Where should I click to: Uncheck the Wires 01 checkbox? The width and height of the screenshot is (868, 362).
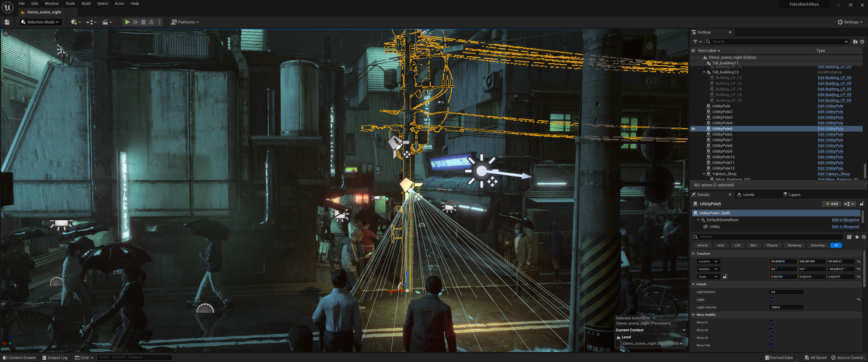coord(771,322)
